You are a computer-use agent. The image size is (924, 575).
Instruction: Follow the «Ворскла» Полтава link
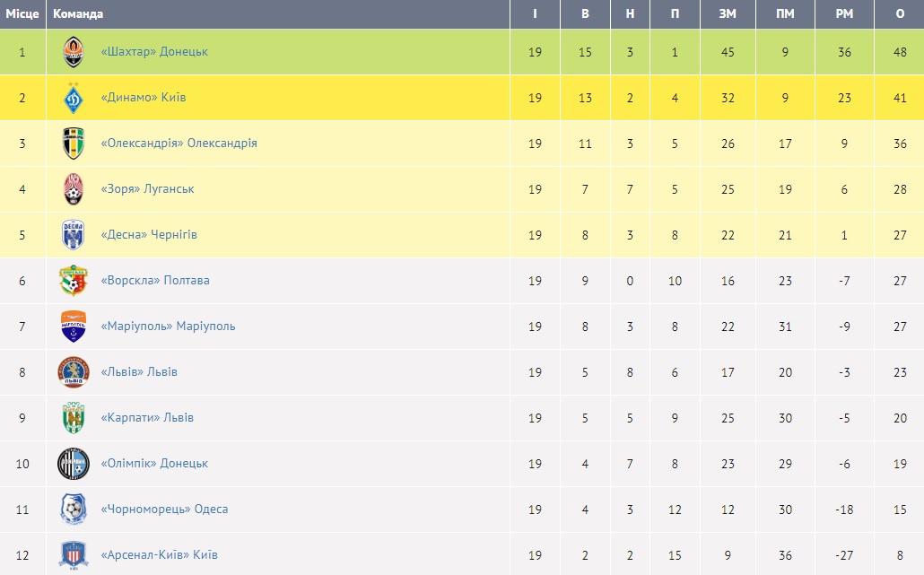point(155,281)
